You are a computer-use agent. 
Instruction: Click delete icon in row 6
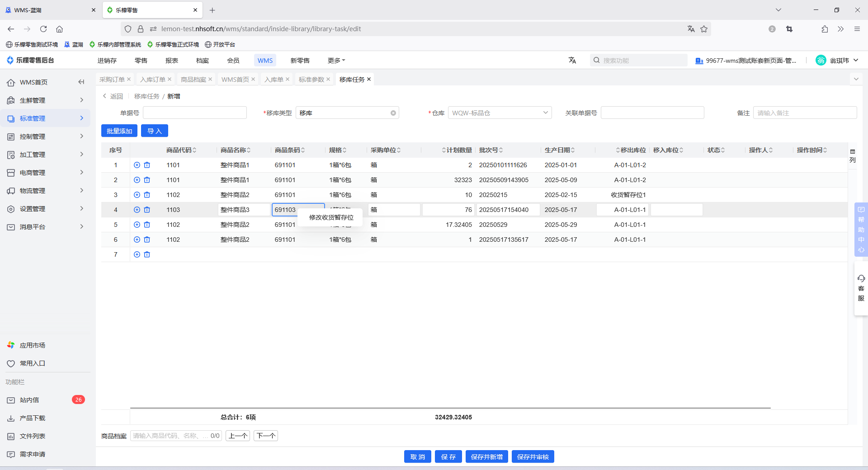147,240
